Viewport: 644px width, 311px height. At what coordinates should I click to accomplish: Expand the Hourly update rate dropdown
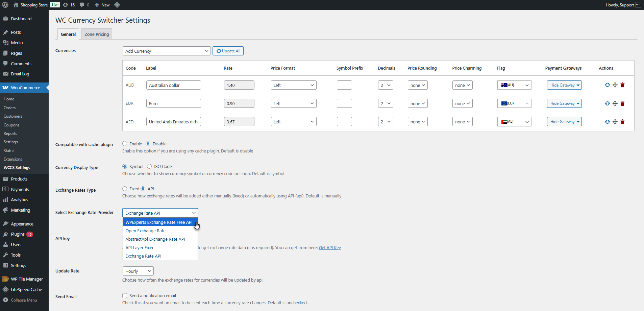pyautogui.click(x=138, y=271)
